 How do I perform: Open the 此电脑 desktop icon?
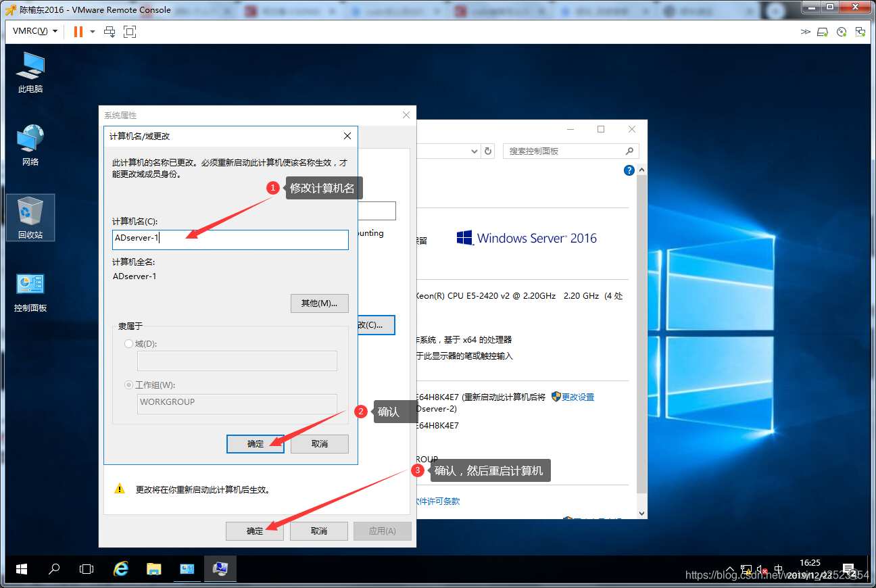tap(30, 72)
